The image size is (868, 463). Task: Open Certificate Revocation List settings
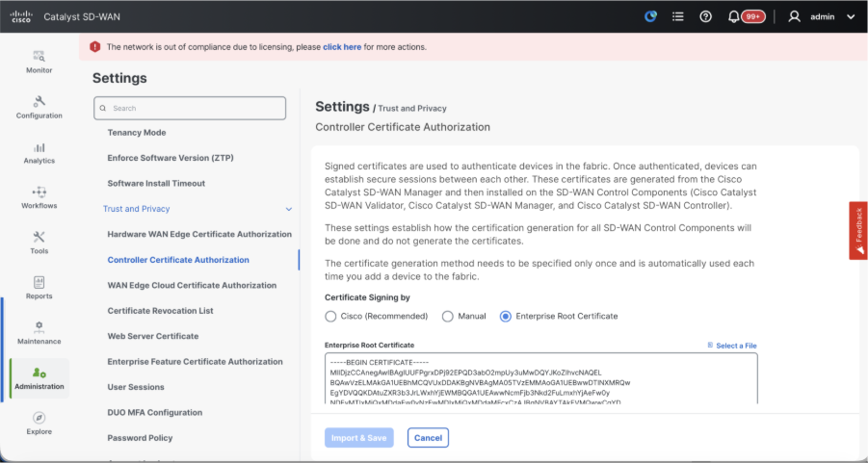pyautogui.click(x=160, y=311)
